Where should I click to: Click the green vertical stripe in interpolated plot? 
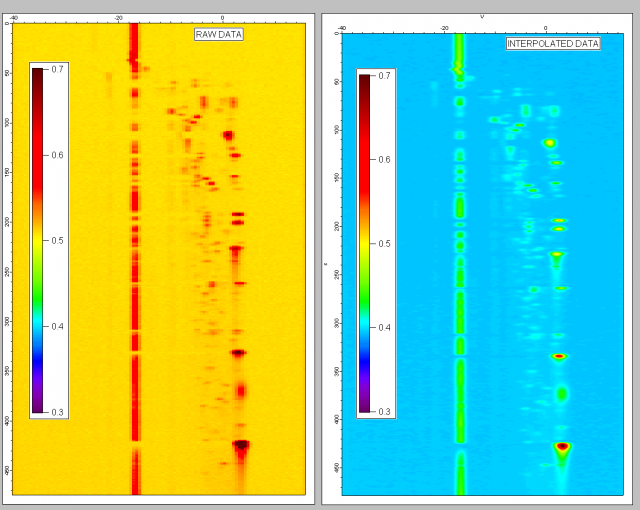pos(460,300)
